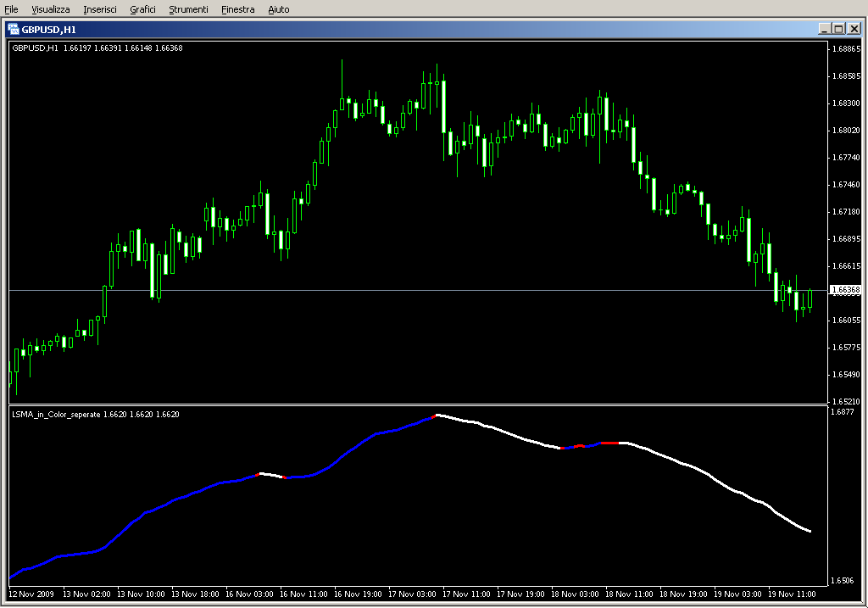Click the 1.67180 price scale label

click(x=847, y=211)
